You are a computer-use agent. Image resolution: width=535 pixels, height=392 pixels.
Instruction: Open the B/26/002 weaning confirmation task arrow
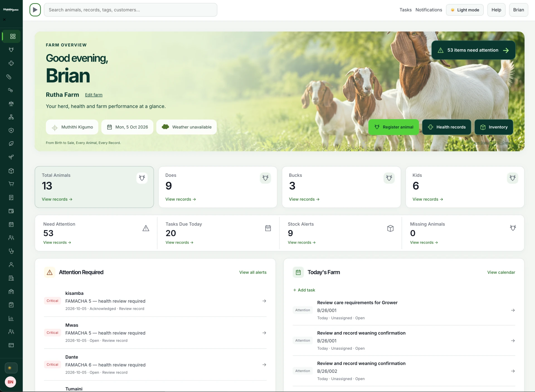(x=513, y=371)
